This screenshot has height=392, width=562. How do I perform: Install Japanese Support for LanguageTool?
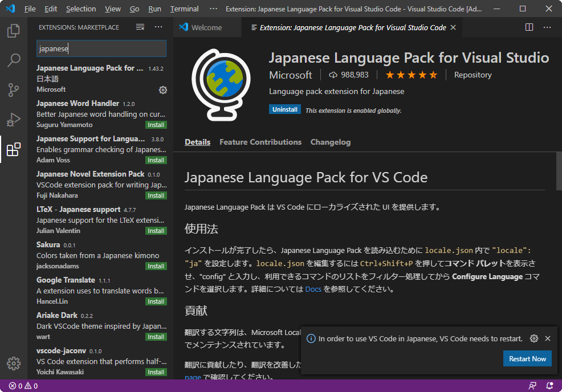[x=156, y=160]
